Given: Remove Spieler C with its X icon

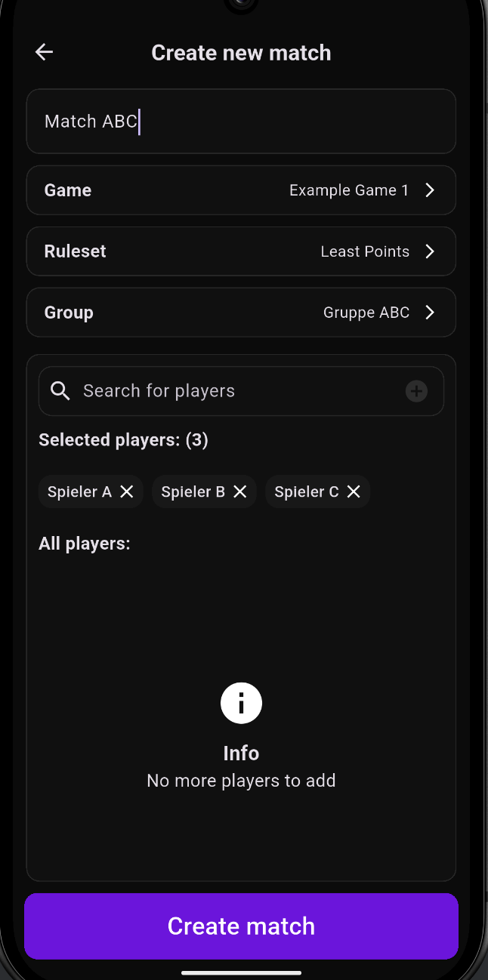Looking at the screenshot, I should coord(354,492).
